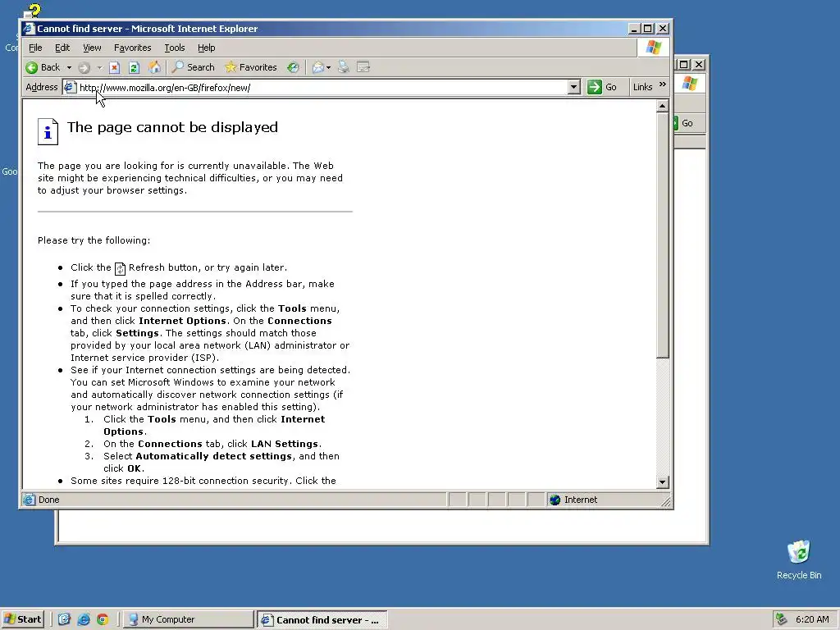Open the address bar dropdown arrow
The width and height of the screenshot is (840, 630).
coord(573,87)
